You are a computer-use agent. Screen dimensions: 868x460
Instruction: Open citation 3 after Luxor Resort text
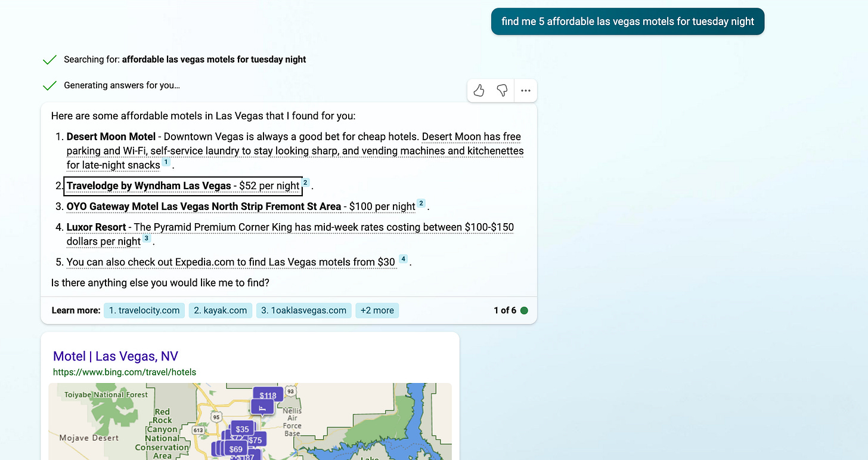pos(147,239)
